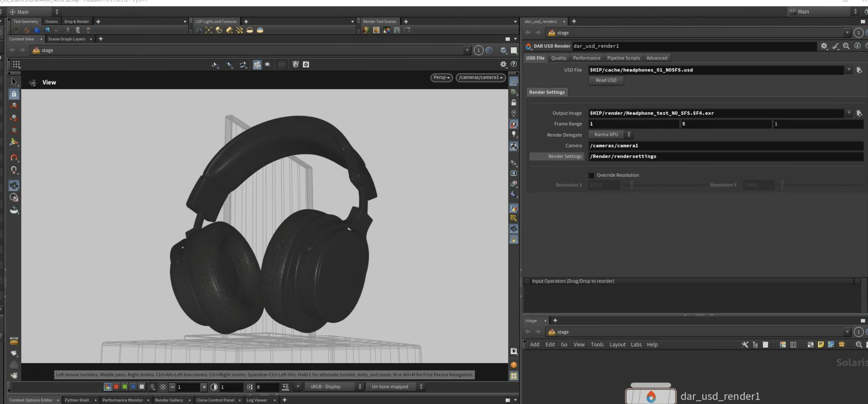Select the viewport Select tool
The width and height of the screenshot is (868, 404).
(14, 82)
